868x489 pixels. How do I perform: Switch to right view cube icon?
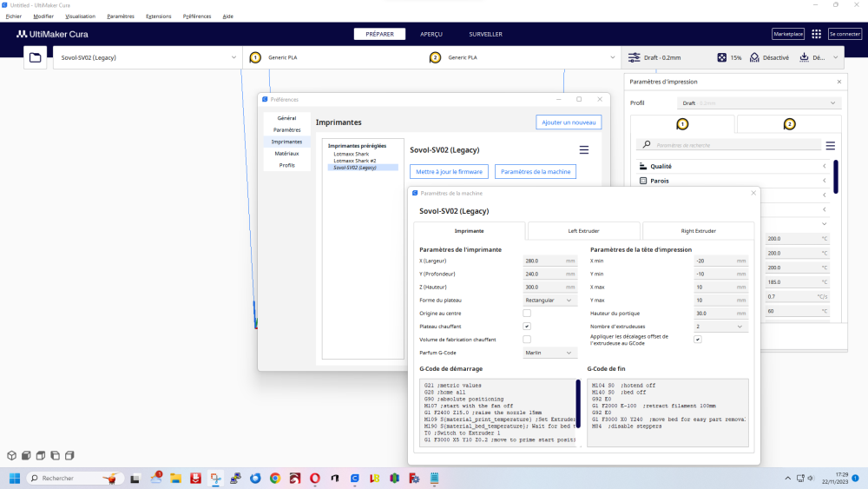[x=69, y=455]
